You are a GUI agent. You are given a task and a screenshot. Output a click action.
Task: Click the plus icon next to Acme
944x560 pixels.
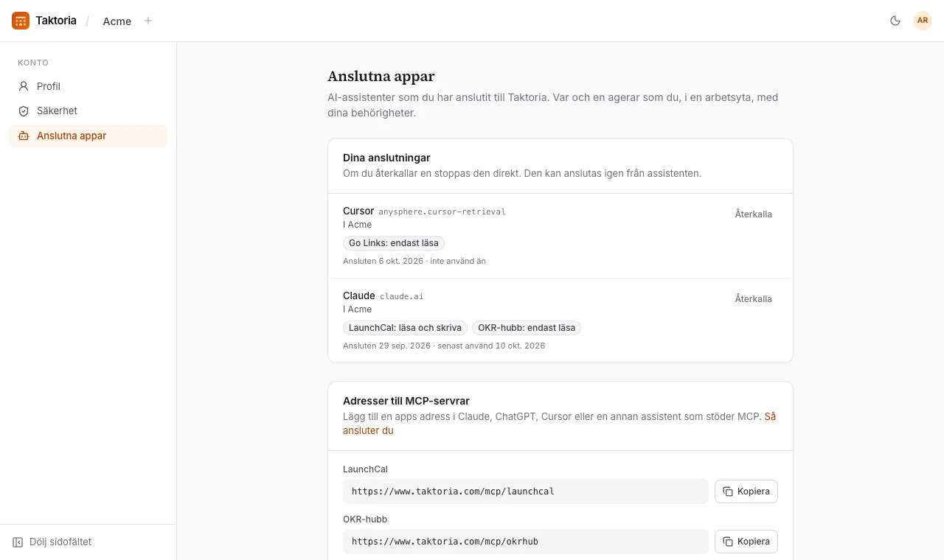pos(148,21)
